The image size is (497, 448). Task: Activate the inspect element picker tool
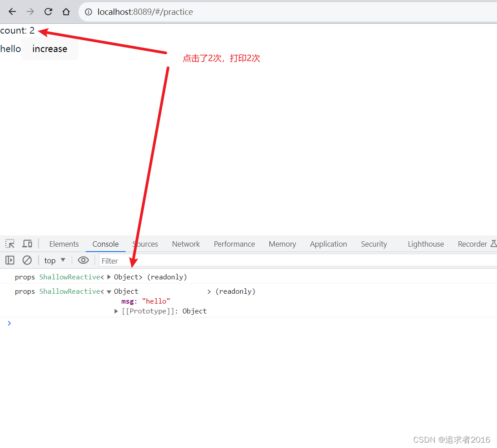coord(10,244)
